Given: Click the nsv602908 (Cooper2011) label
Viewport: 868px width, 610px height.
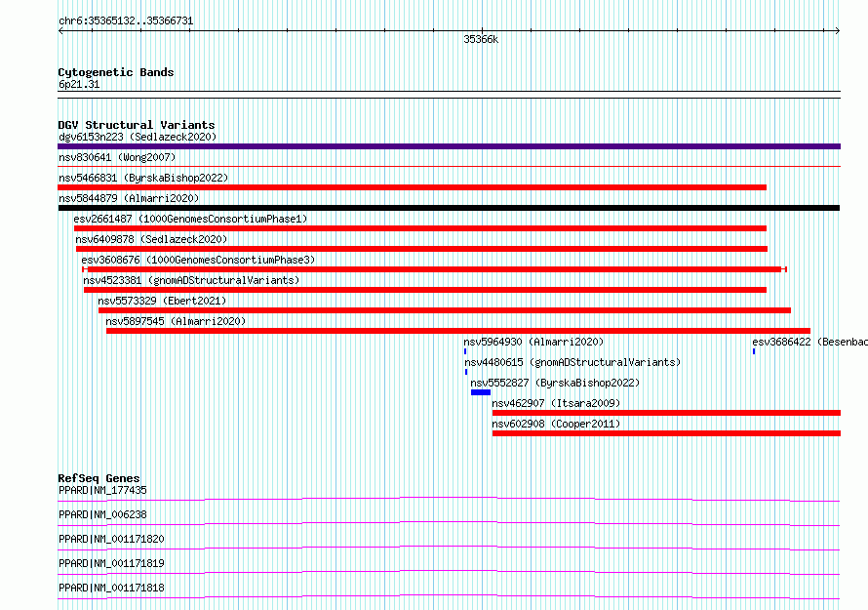Looking at the screenshot, I should [556, 424].
